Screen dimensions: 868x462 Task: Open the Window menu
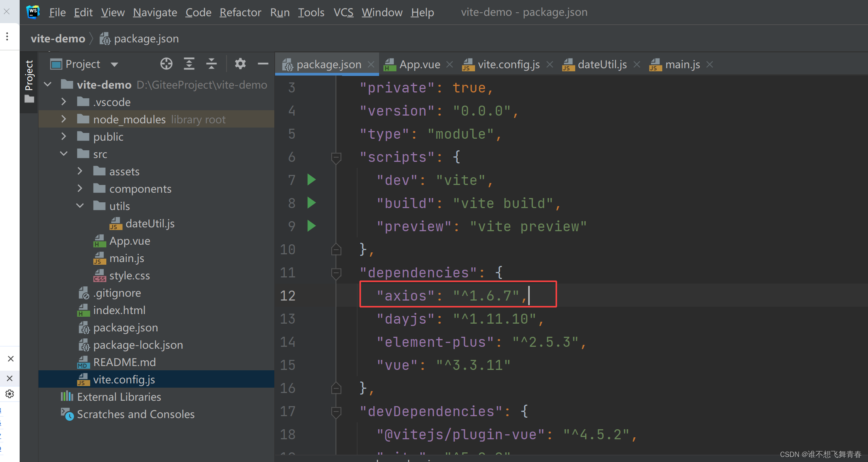pyautogui.click(x=382, y=12)
